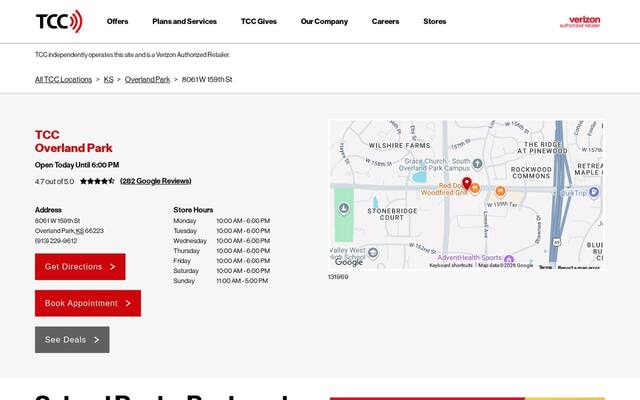The height and width of the screenshot is (400, 640).
Task: Open the KS breadcrumb link
Action: pyautogui.click(x=109, y=80)
